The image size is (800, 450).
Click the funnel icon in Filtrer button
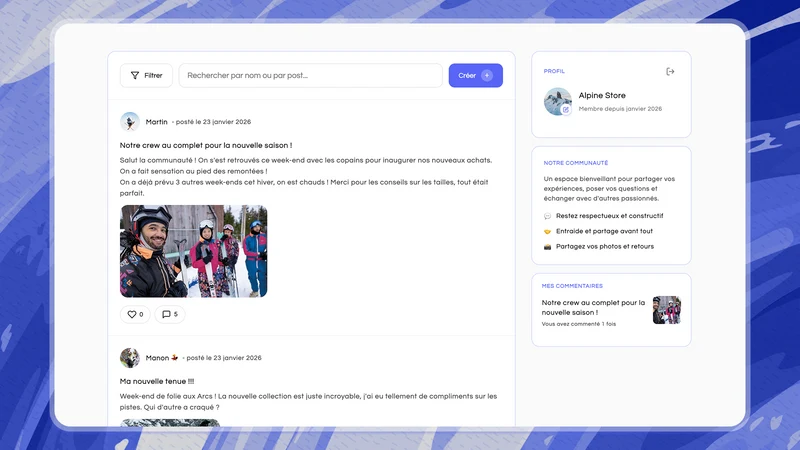[x=135, y=76]
